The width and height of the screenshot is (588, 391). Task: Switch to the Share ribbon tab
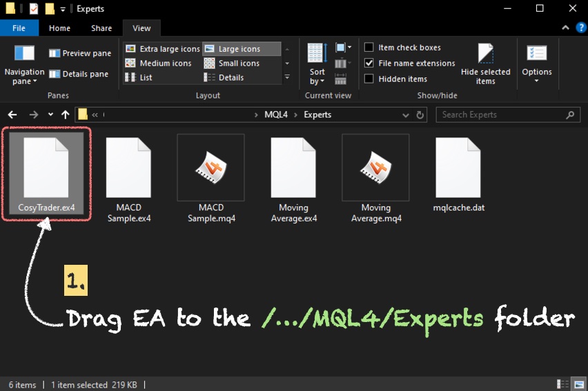pos(101,28)
